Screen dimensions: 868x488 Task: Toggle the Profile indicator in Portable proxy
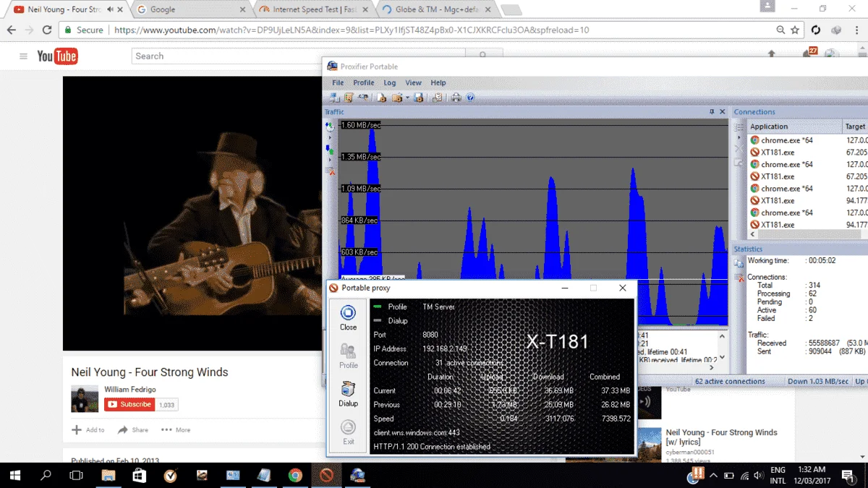(x=377, y=307)
